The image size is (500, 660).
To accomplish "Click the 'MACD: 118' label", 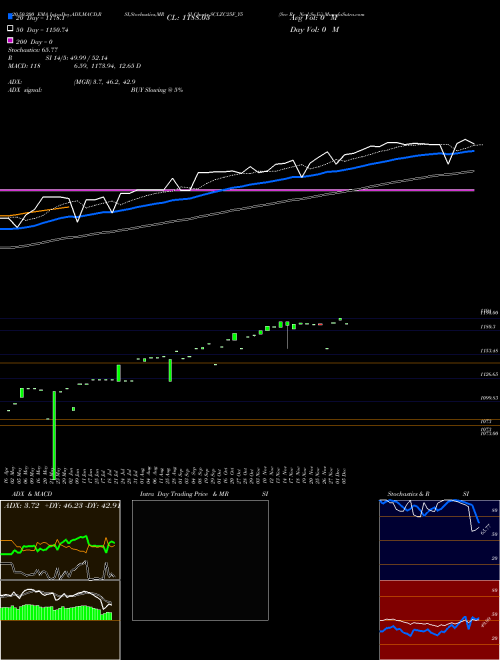I will pyautogui.click(x=24, y=66).
